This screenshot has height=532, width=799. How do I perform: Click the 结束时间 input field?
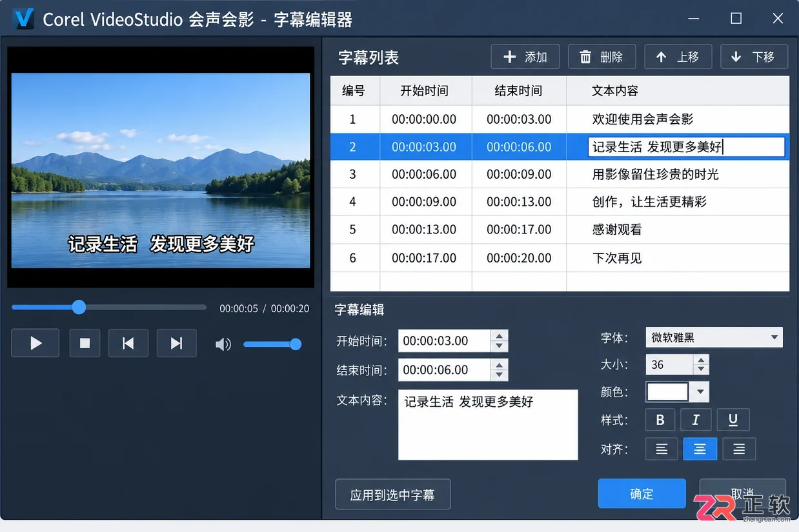pos(444,370)
